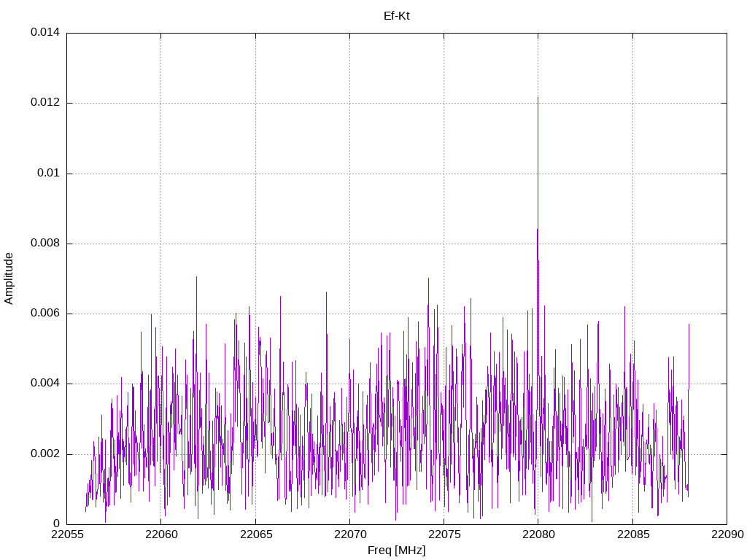Image resolution: width=747 pixels, height=560 pixels.
Task: Select the 0.006 y-axis tick label
Action: 44,314
